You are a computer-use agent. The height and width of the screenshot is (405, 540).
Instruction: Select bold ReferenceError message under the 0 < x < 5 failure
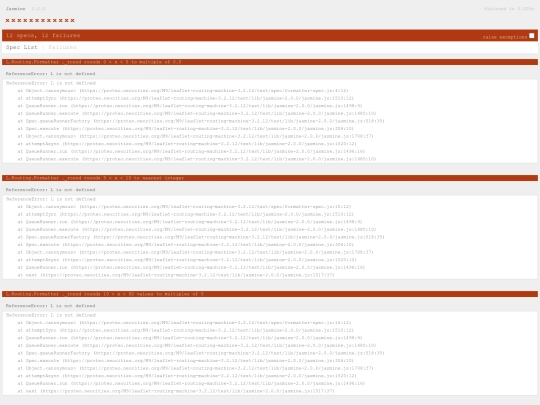pos(50,74)
